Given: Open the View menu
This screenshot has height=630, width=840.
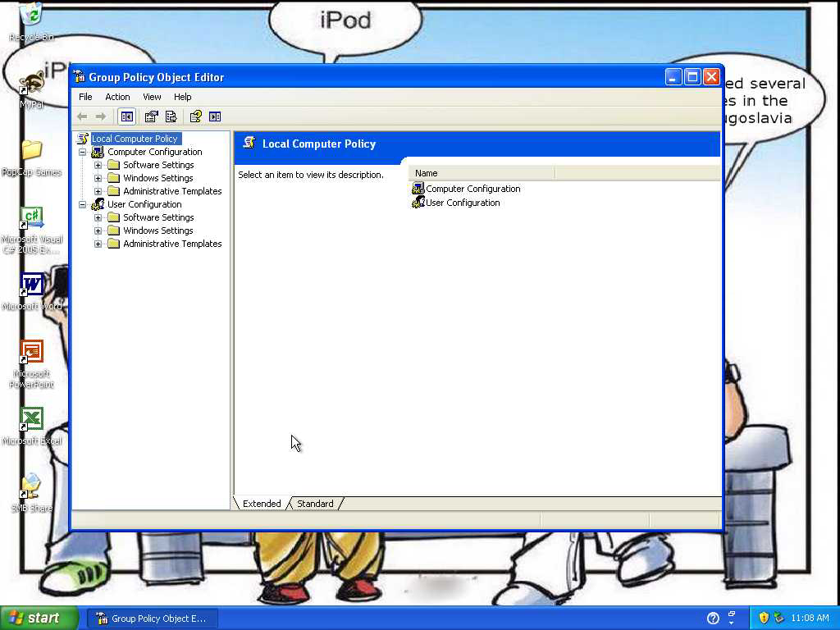Looking at the screenshot, I should pyautogui.click(x=152, y=97).
